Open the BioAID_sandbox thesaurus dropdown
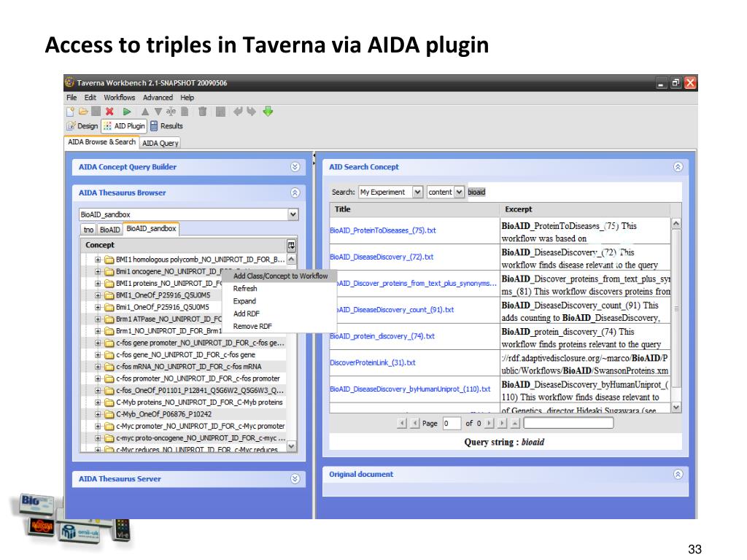This screenshot has width=747, height=560. tap(293, 214)
